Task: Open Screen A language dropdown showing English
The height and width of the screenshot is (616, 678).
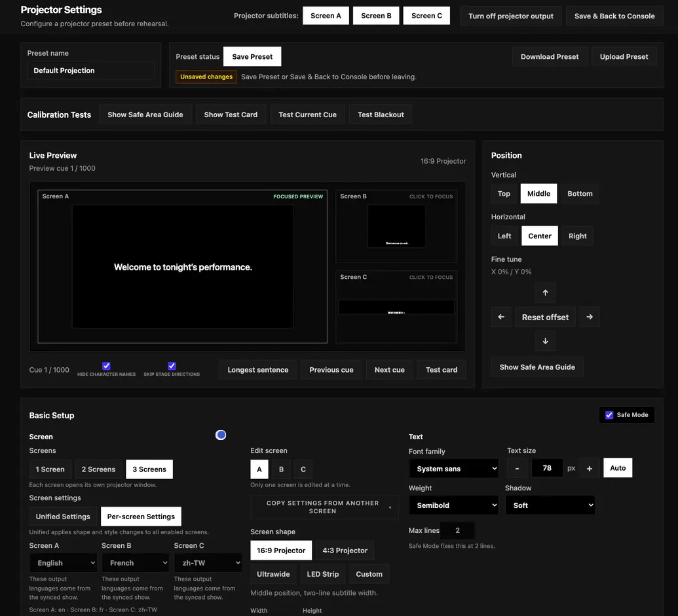Action: (x=63, y=563)
